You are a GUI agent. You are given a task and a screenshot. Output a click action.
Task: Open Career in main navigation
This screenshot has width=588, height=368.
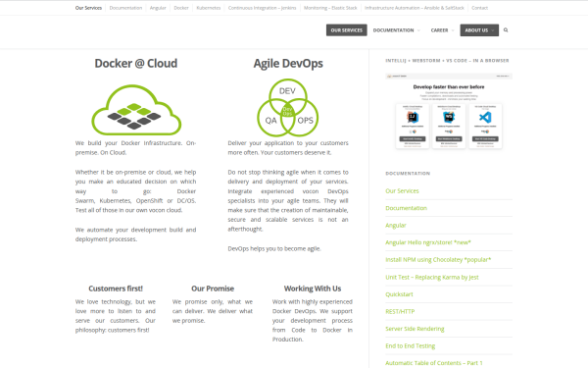(439, 30)
